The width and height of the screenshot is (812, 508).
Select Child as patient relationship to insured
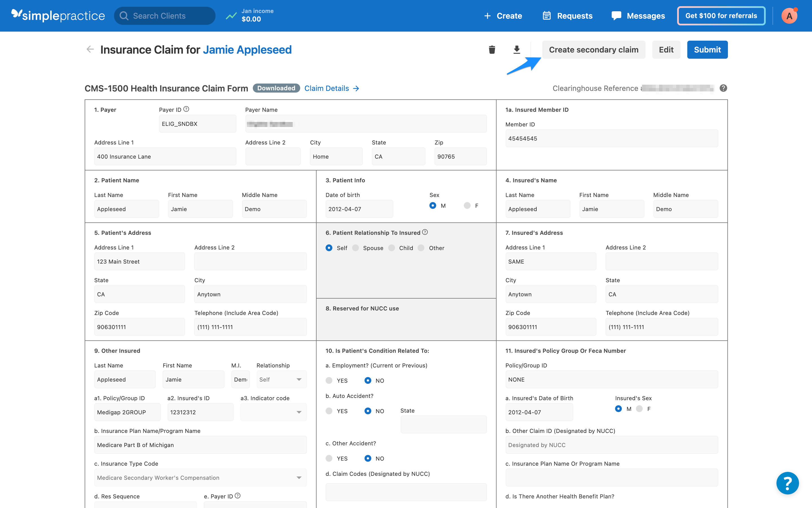392,248
